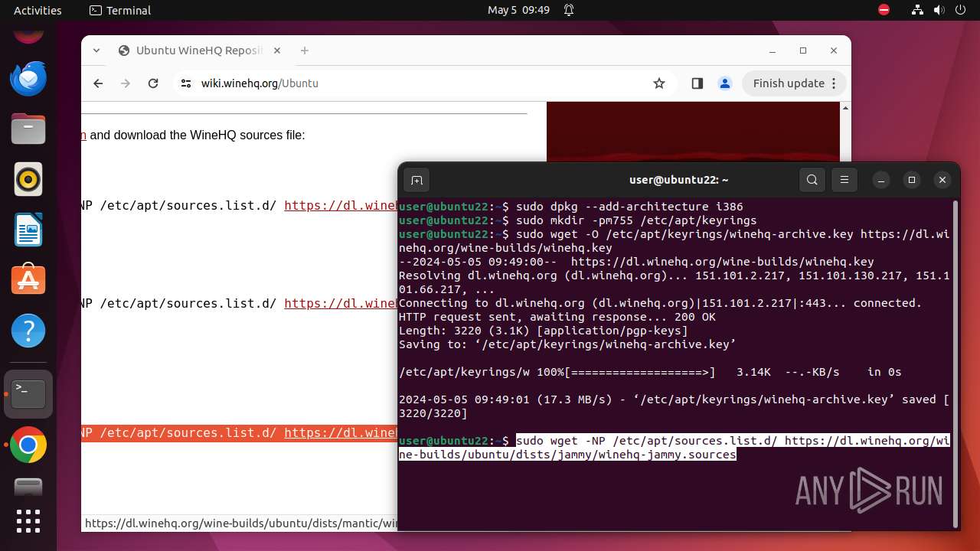Image resolution: width=980 pixels, height=551 pixels.
Task: Open power menu in top bar
Action: 962,10
